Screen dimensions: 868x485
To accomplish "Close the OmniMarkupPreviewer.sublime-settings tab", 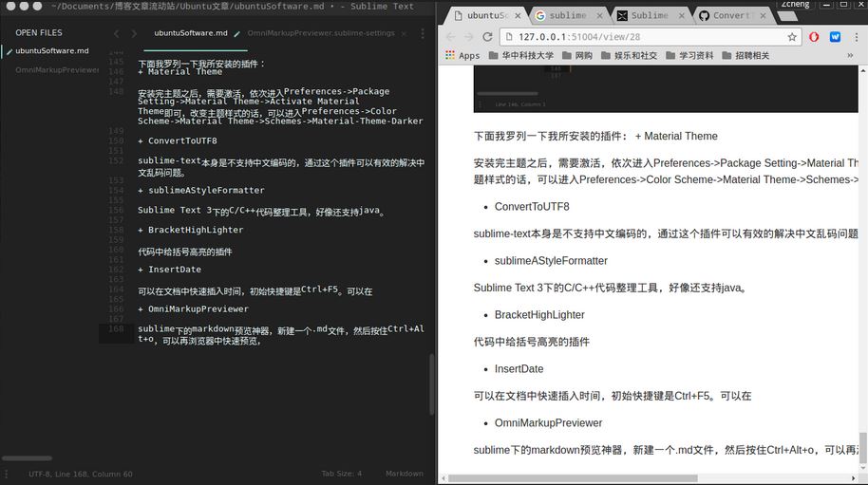I will 405,33.
